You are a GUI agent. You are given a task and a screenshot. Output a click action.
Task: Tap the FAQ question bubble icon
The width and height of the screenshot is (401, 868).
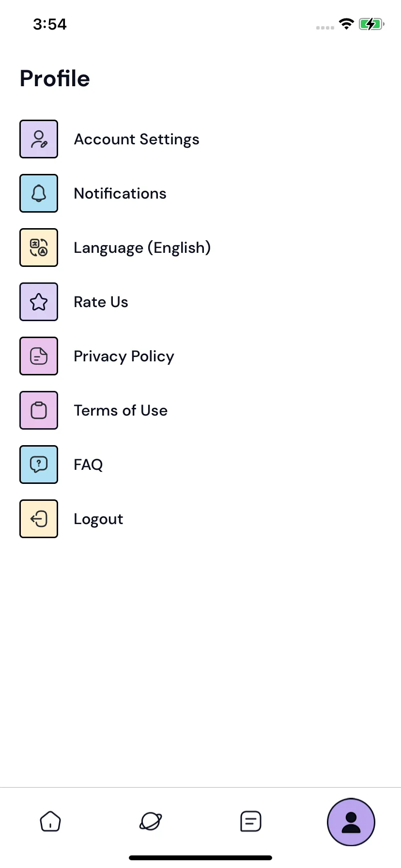click(x=39, y=465)
